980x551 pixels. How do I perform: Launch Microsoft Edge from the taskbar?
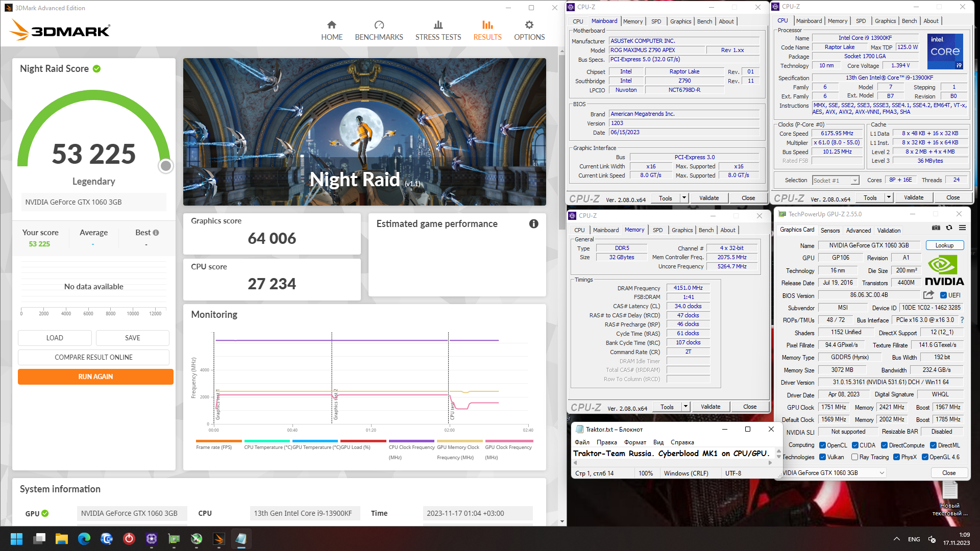point(84,539)
